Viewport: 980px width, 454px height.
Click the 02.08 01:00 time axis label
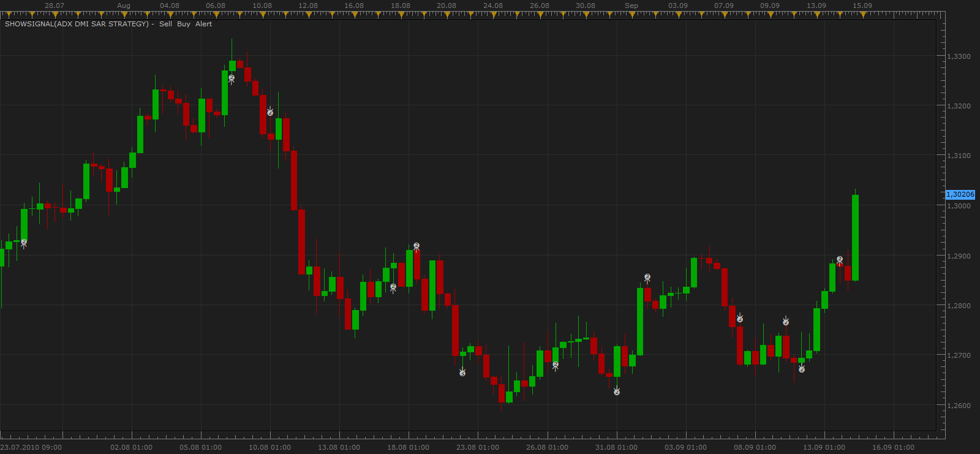(x=131, y=447)
